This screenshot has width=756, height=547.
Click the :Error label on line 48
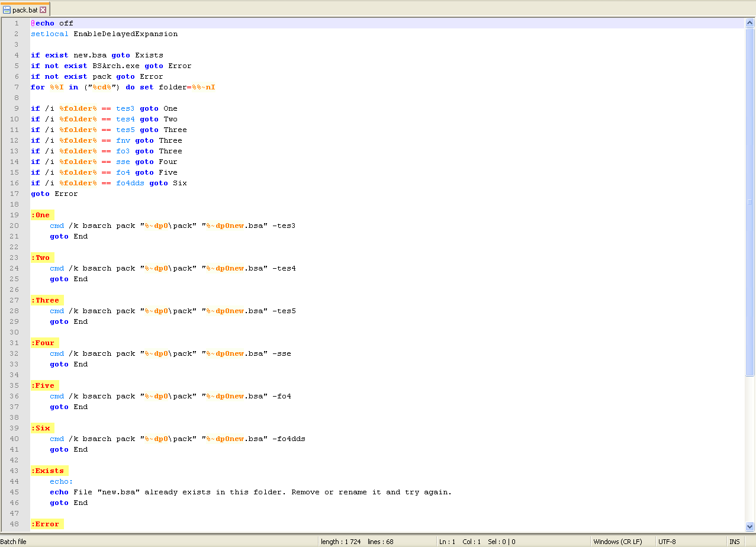pos(47,524)
